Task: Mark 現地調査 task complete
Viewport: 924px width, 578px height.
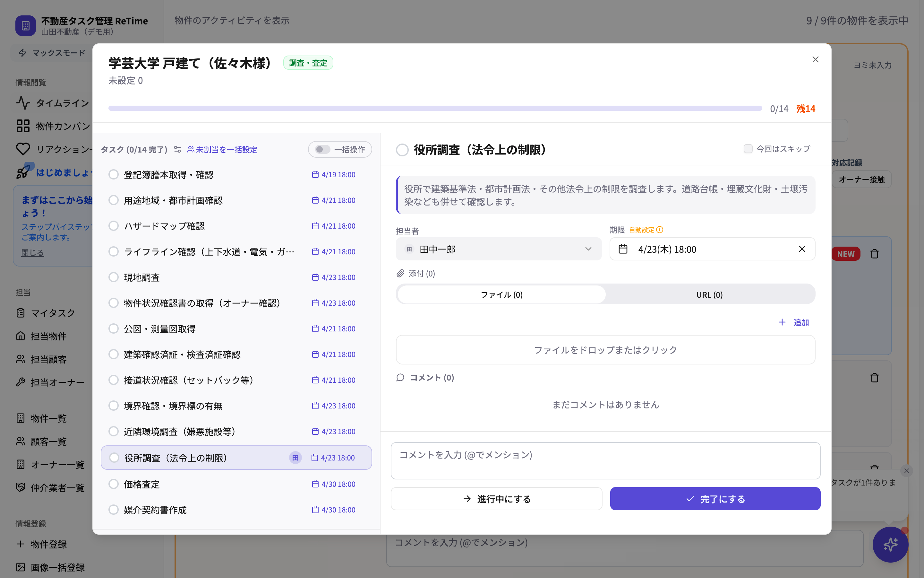Action: pos(113,277)
